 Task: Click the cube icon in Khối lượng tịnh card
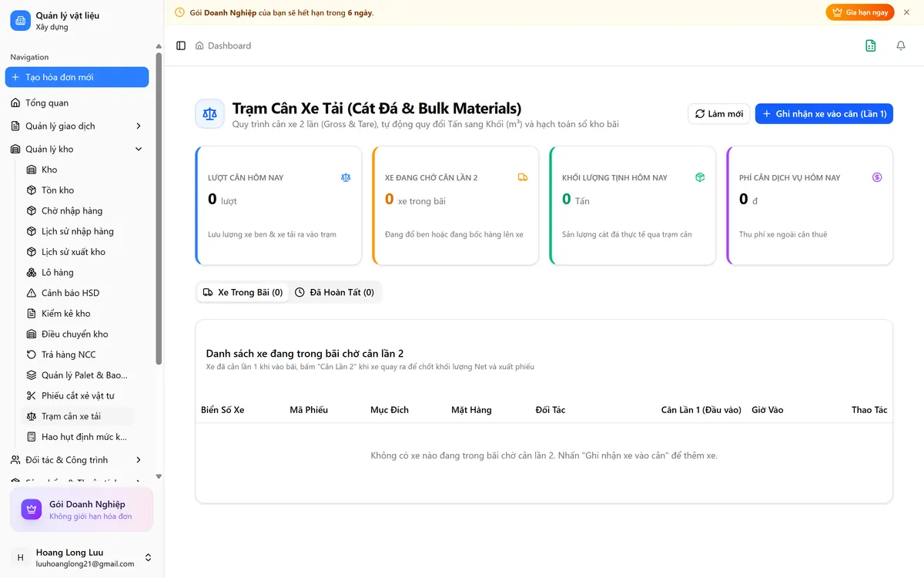[x=700, y=177]
